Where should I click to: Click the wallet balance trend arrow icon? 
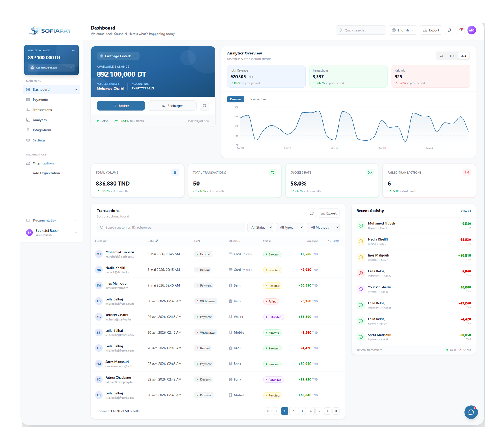coord(74,50)
